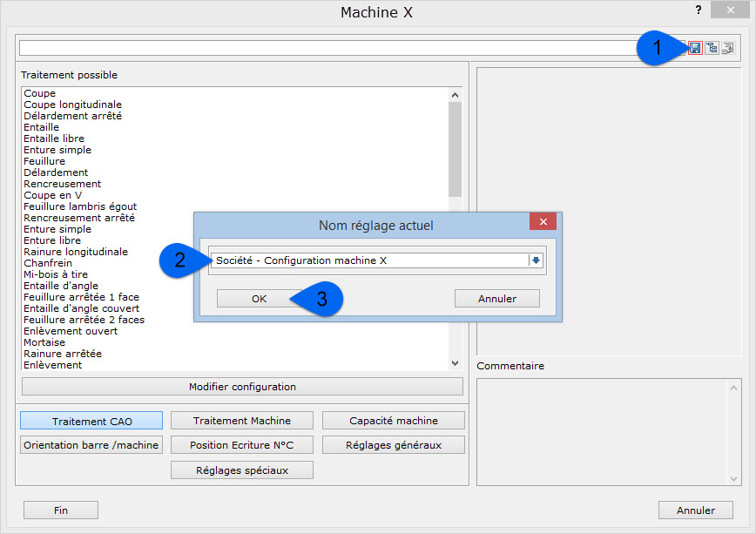The width and height of the screenshot is (756, 534).
Task: Open the Réglages généraux section
Action: tap(393, 445)
